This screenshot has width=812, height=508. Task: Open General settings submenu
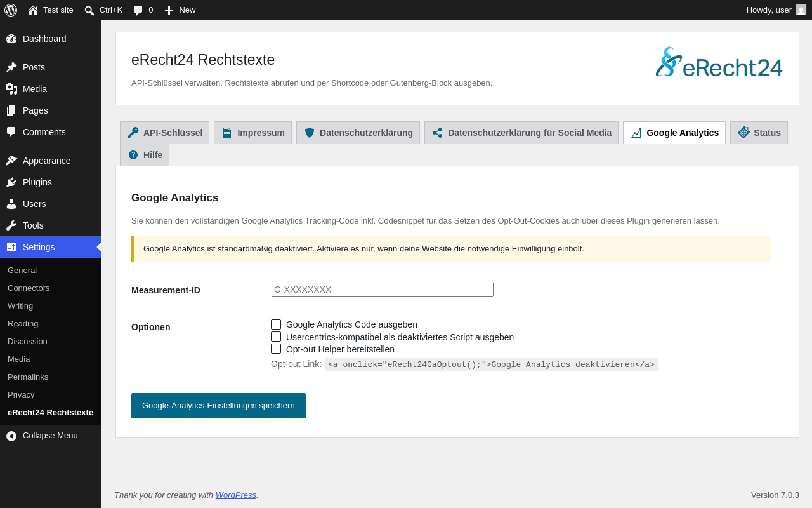(x=22, y=270)
